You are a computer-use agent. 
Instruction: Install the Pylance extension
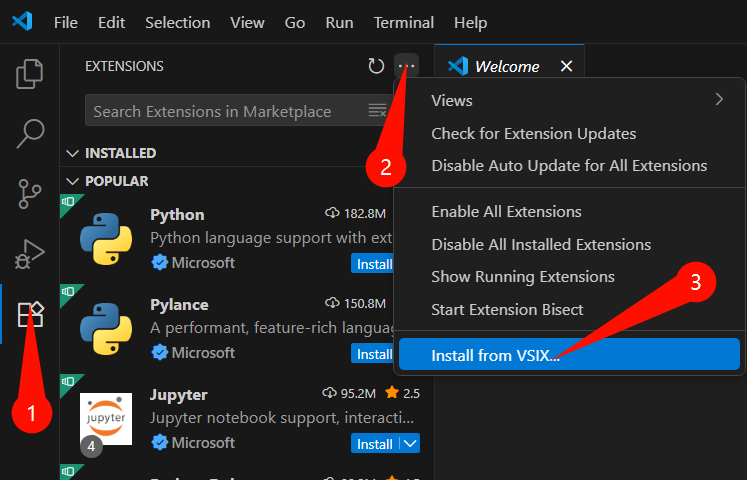pyautogui.click(x=374, y=354)
